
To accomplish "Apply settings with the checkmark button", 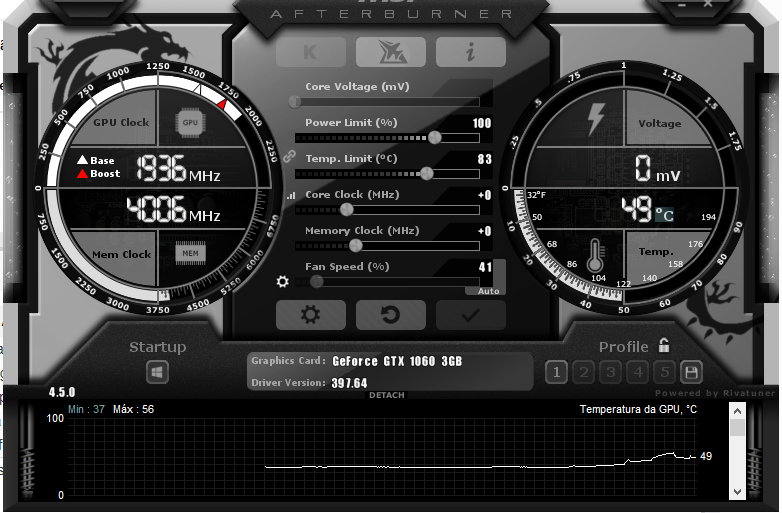I will click(x=470, y=315).
